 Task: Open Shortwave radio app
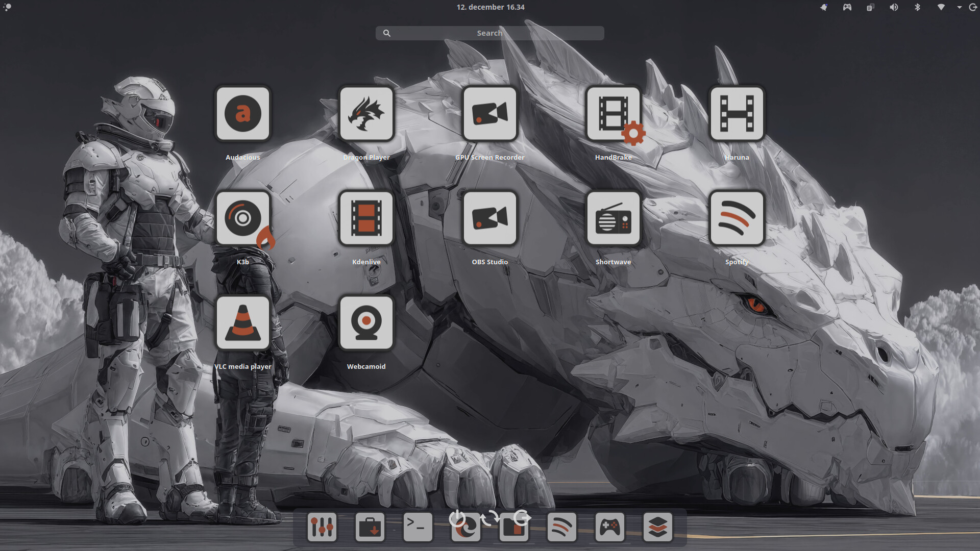coord(614,218)
